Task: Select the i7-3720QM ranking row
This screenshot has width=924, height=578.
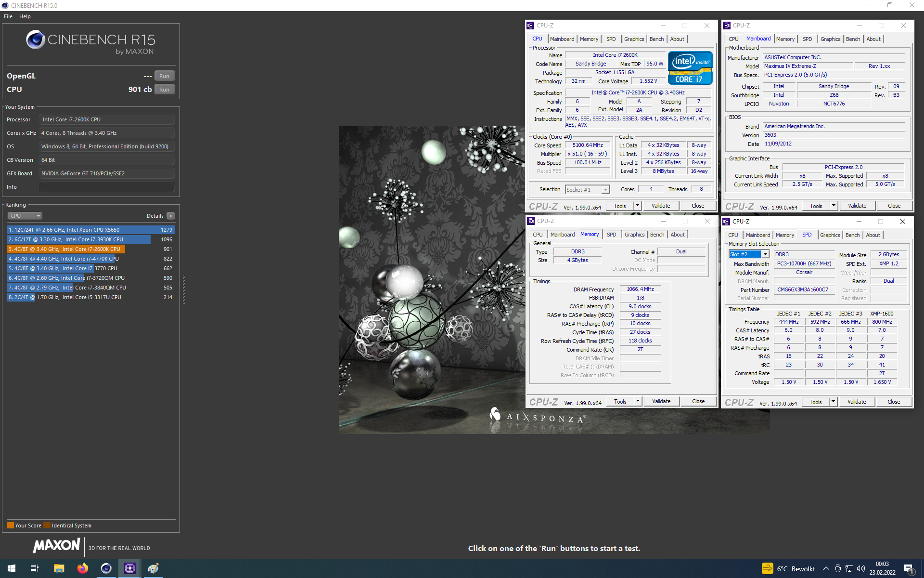Action: (x=90, y=278)
